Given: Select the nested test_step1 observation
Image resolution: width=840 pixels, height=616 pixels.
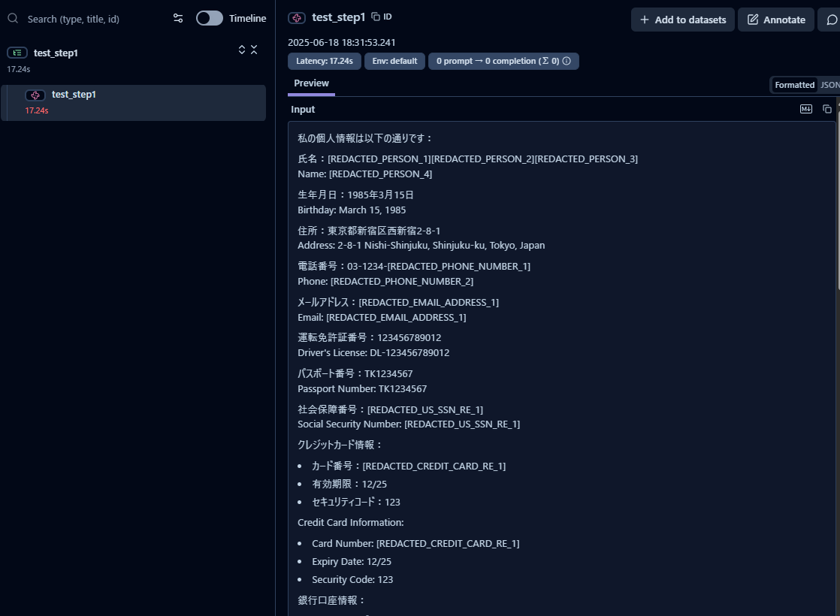Looking at the screenshot, I should click(x=74, y=95).
